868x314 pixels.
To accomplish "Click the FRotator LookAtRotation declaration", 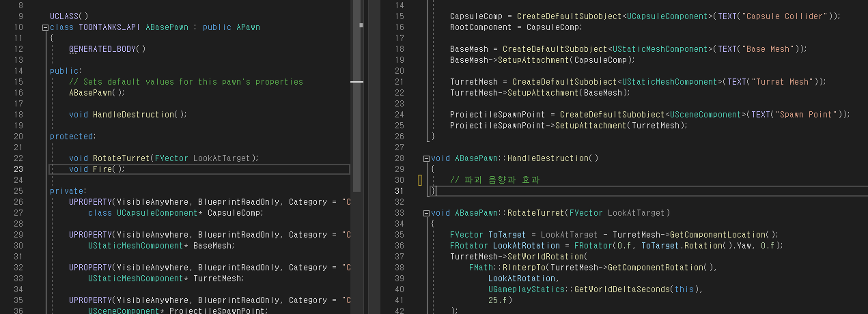I will tap(617, 246).
